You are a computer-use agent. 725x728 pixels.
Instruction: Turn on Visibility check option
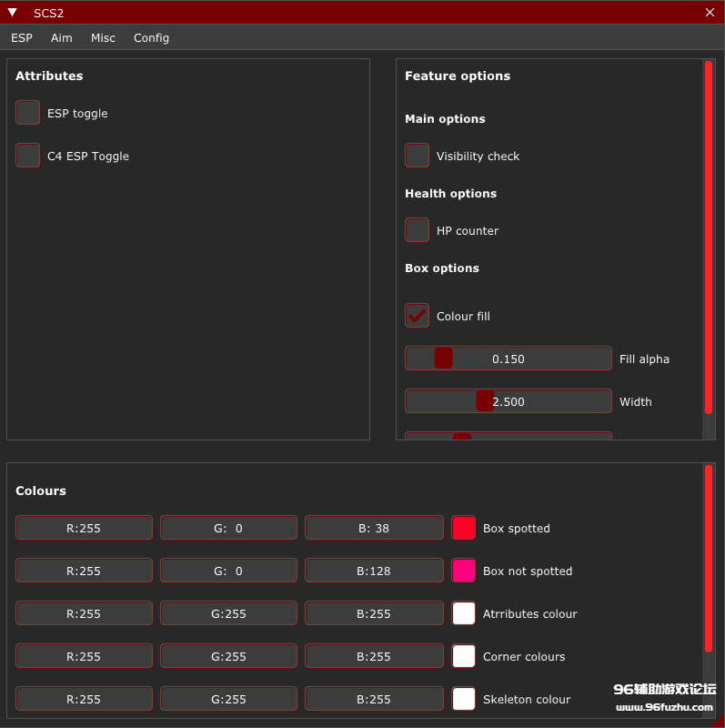(x=418, y=156)
